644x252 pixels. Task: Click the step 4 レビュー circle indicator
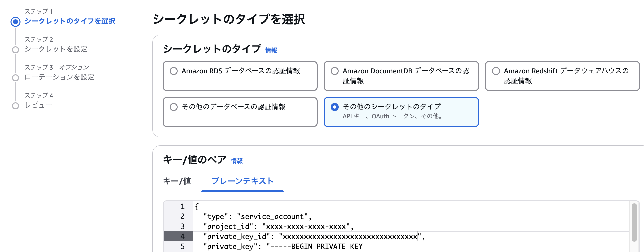click(x=15, y=106)
